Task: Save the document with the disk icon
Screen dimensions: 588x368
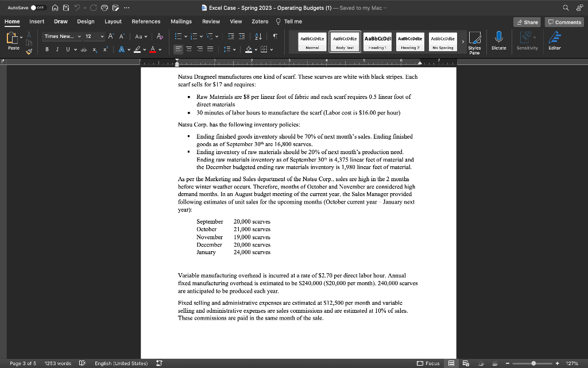Action: [66, 7]
